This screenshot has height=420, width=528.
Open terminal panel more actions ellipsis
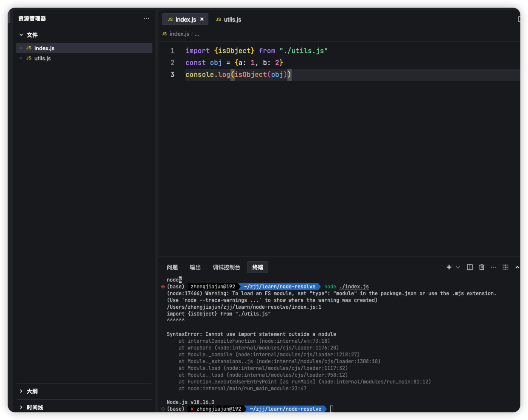point(494,267)
